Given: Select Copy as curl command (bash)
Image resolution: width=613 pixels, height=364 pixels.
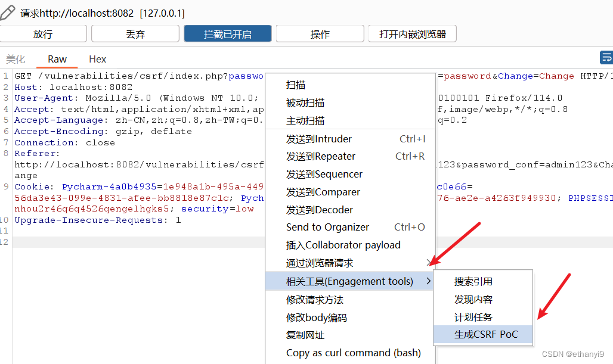Looking at the screenshot, I should [x=350, y=353].
